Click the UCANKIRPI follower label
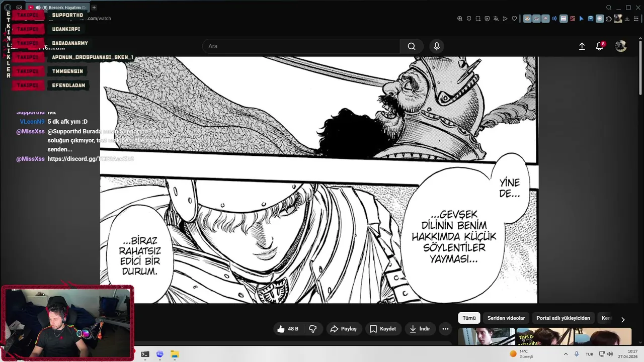Screen dimensions: 644x362 (66, 29)
